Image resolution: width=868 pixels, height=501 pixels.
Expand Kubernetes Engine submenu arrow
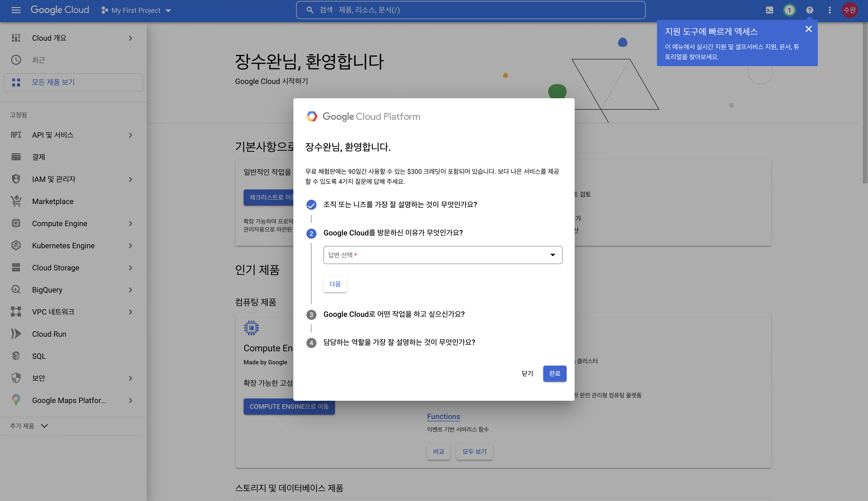[130, 245]
